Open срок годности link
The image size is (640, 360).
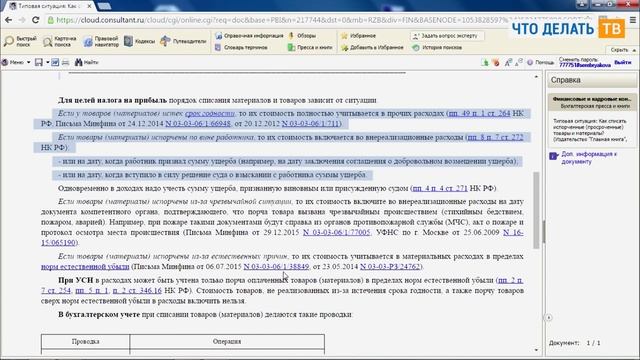(x=210, y=113)
